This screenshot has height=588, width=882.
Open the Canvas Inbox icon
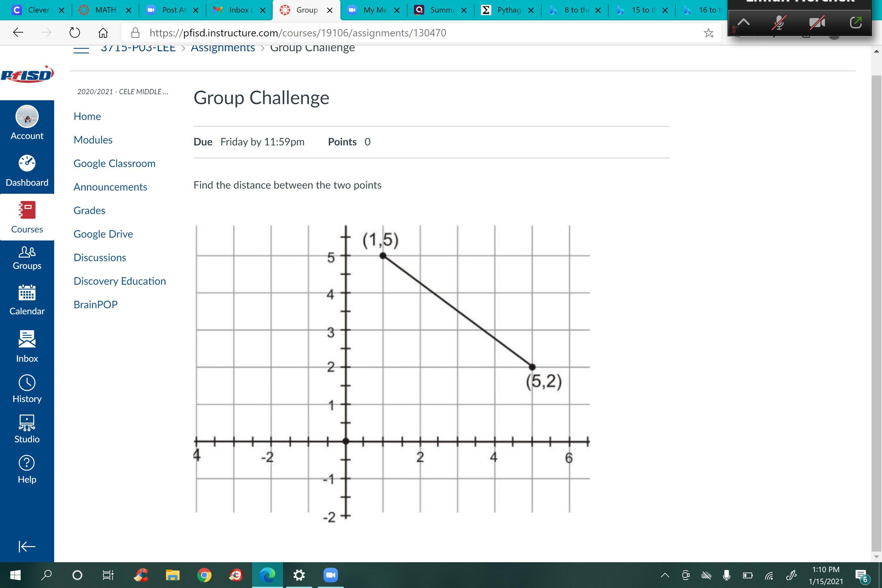point(27,339)
